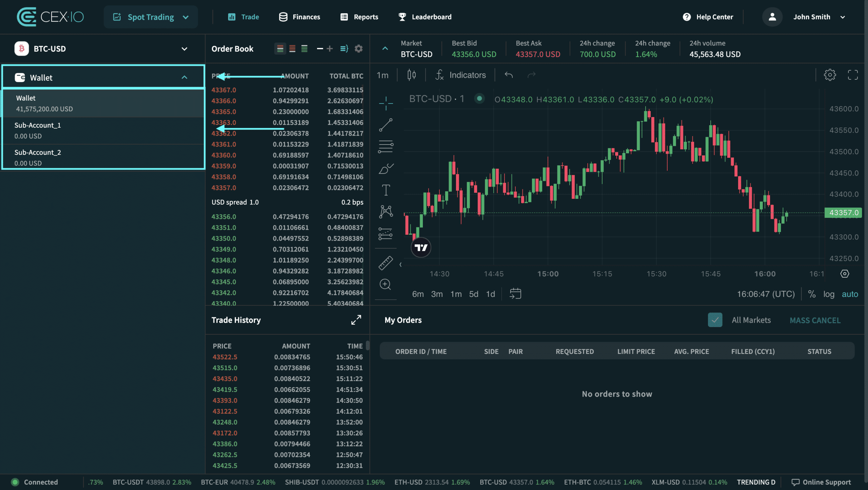Screen dimensions: 868x490
Task: Decrease order book price grouping with minus
Action: (x=320, y=49)
